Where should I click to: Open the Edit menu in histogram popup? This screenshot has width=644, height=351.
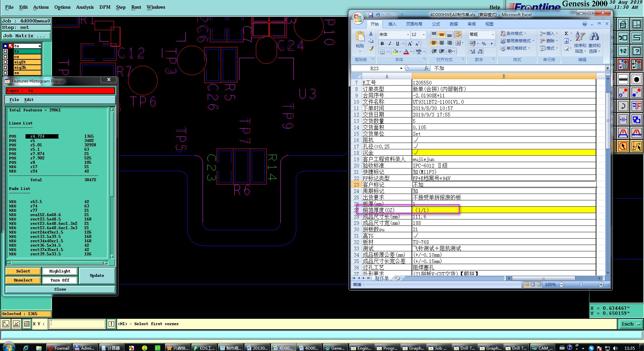29,100
